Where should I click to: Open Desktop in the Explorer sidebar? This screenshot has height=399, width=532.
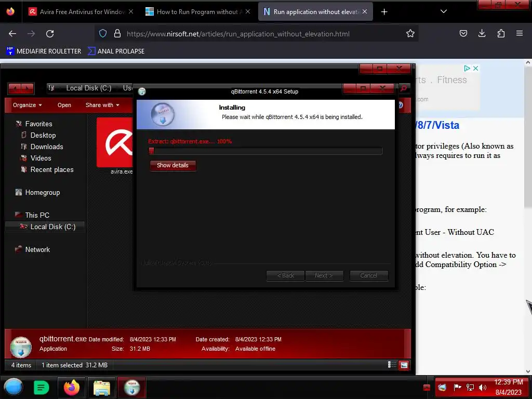click(38, 135)
